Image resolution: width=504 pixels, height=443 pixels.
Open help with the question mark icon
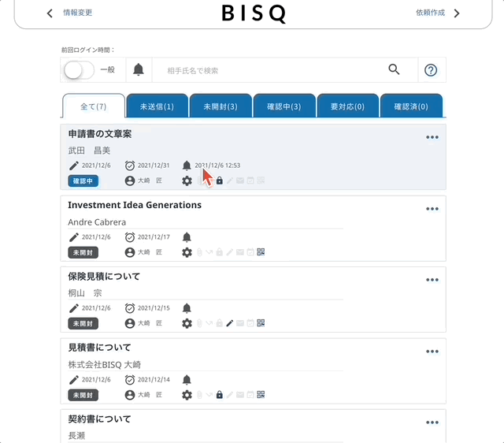(431, 70)
